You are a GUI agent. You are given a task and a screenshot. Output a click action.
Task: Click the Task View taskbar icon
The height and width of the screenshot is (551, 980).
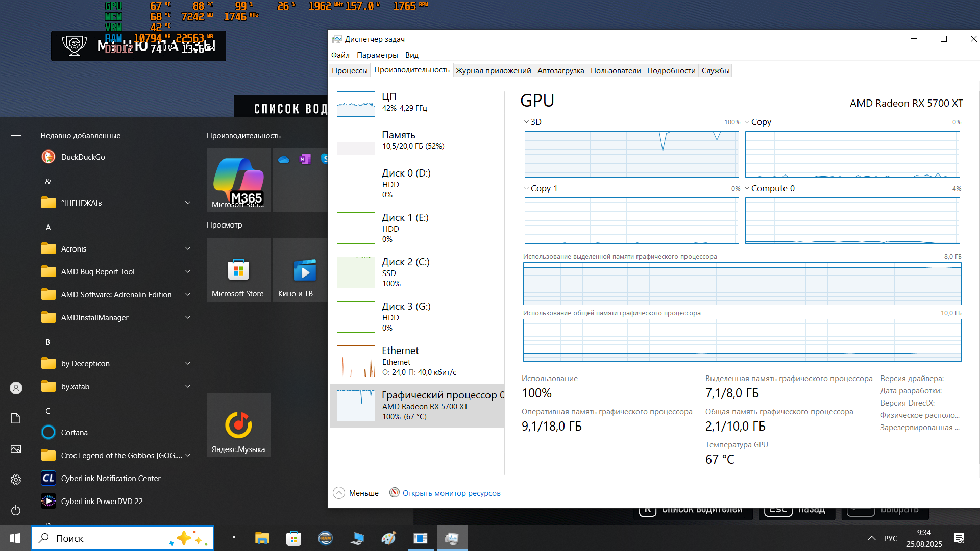(x=230, y=538)
